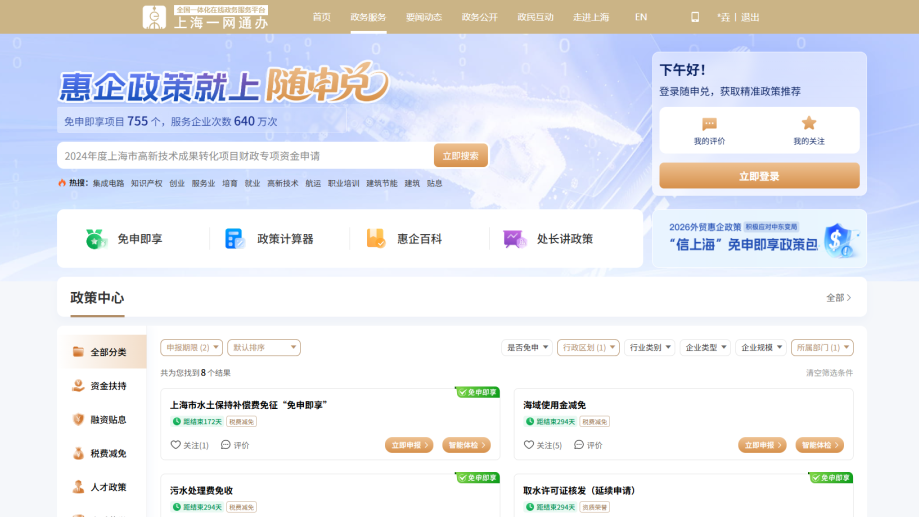The width and height of the screenshot is (919, 517).
Task: Open the 处长讲政策 icon
Action: click(514, 239)
